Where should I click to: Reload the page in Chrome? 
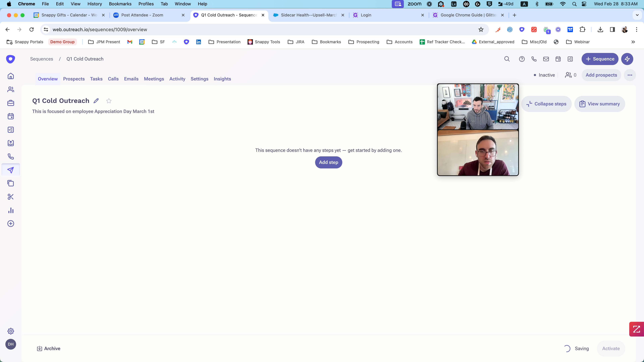coord(32,29)
